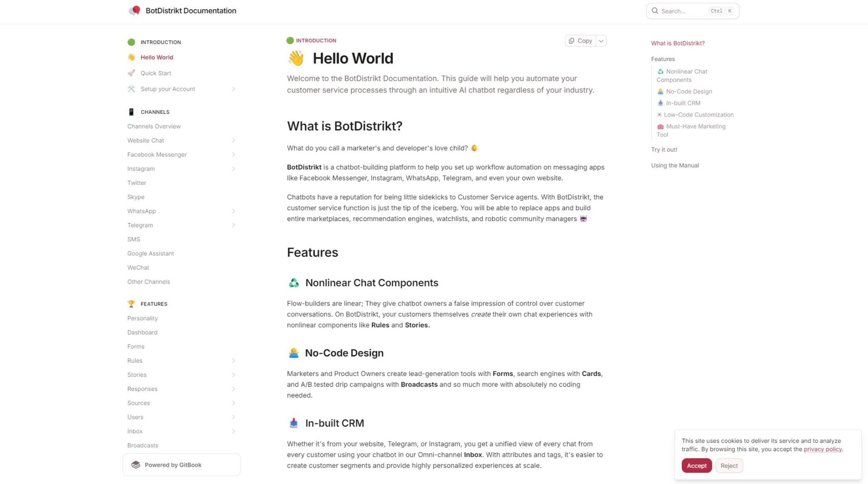Click the BotDistrikt logo icon in header

(134, 11)
